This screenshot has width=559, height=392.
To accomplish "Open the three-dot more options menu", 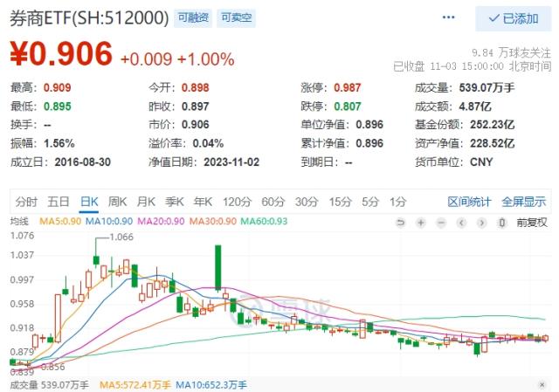I will tap(448, 17).
